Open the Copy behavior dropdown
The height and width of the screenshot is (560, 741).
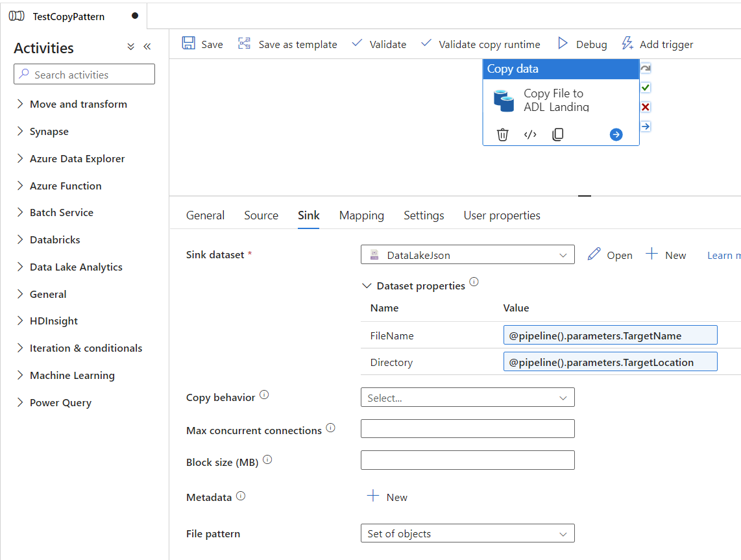[467, 397]
